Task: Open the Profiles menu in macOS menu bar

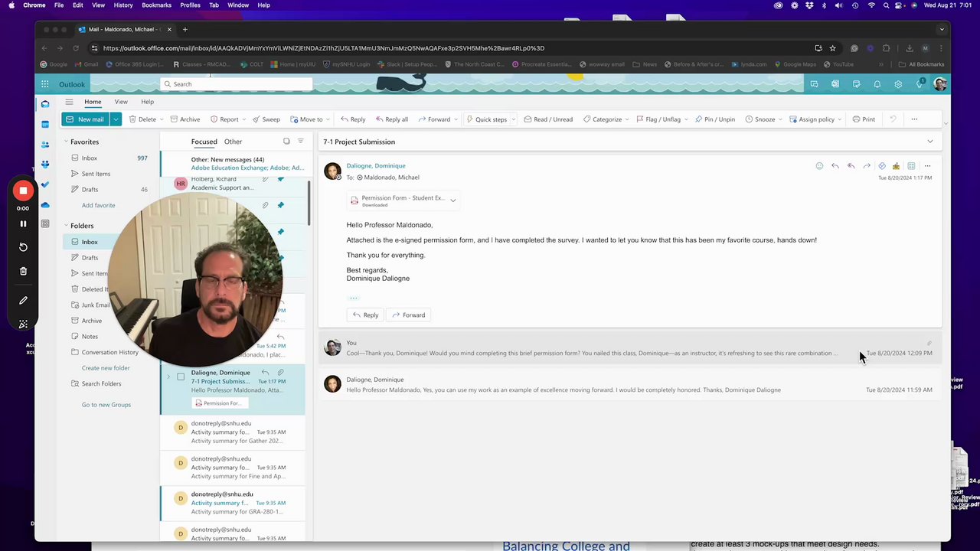Action: 190,5
